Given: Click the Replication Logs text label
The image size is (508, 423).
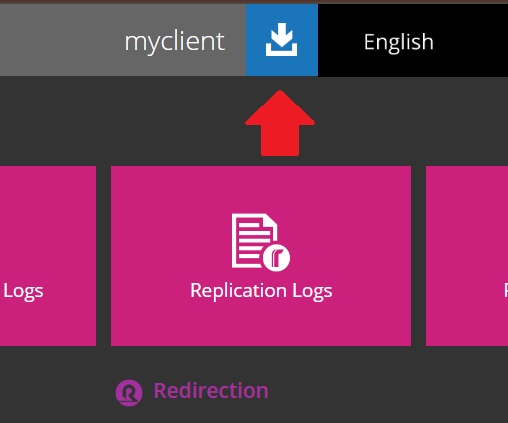Looking at the screenshot, I should coord(261,291).
